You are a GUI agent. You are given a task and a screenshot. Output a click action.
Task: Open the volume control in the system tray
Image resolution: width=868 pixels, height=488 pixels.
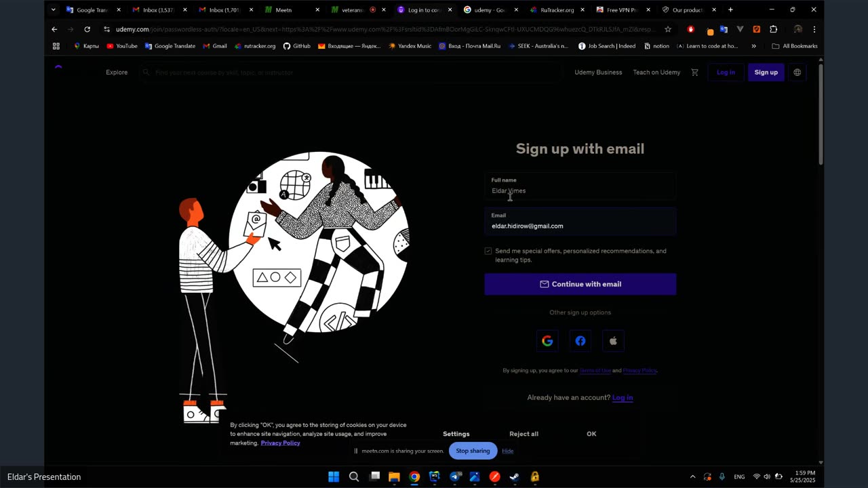click(767, 476)
